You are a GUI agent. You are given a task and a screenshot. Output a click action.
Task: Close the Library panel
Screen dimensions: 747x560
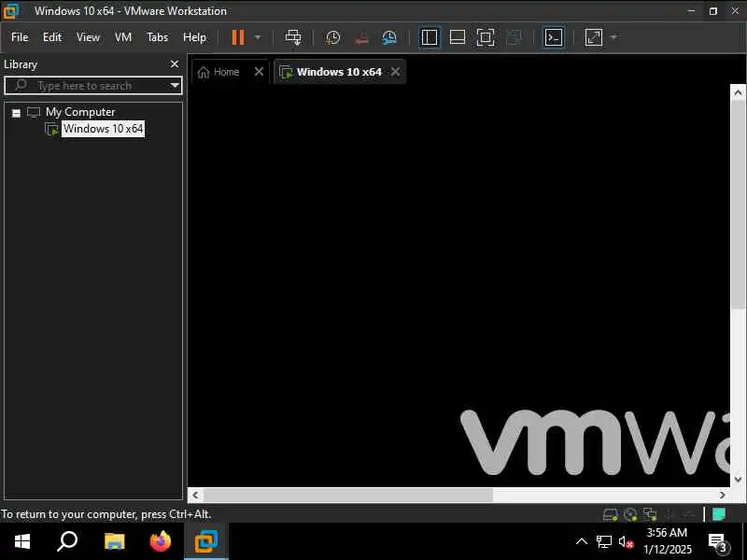pyautogui.click(x=175, y=63)
